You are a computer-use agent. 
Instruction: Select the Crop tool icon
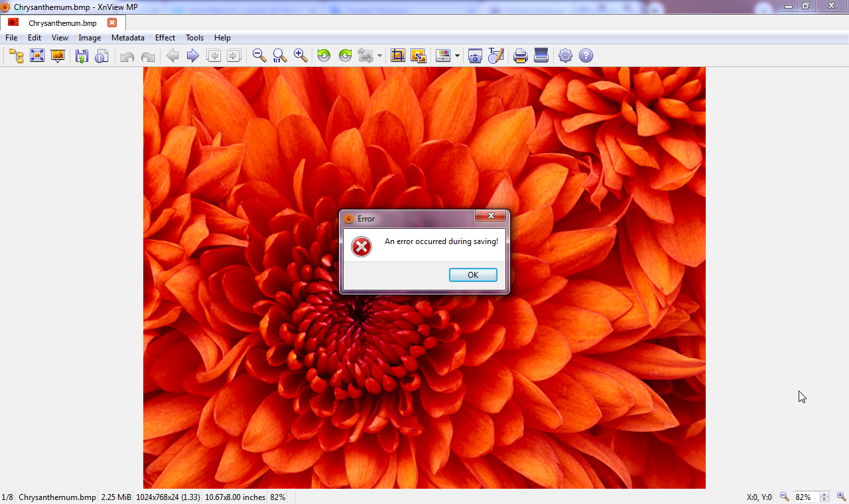398,56
